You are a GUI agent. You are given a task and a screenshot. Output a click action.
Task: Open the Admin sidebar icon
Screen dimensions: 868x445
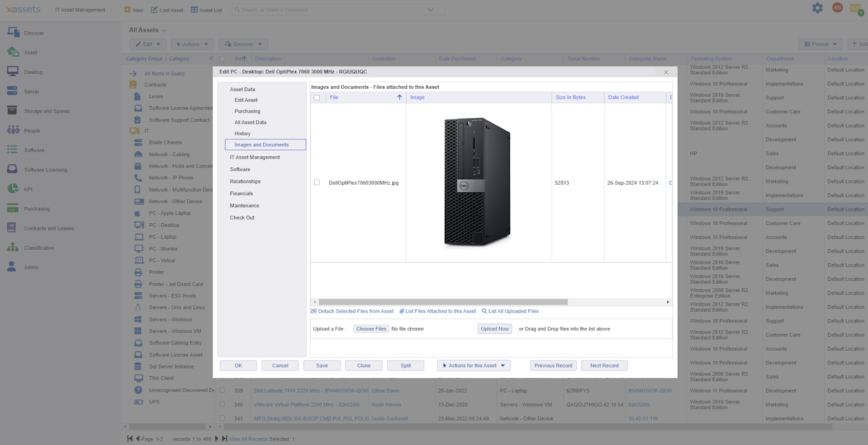click(12, 267)
